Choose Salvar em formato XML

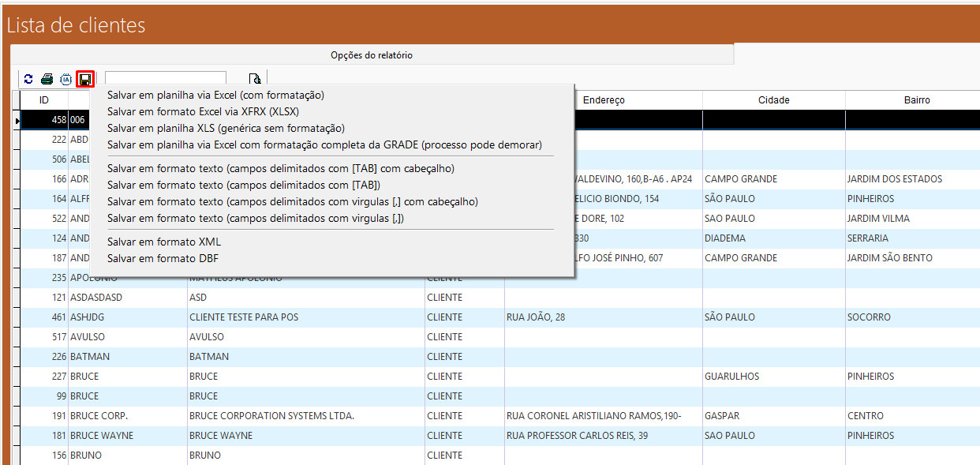(x=164, y=242)
